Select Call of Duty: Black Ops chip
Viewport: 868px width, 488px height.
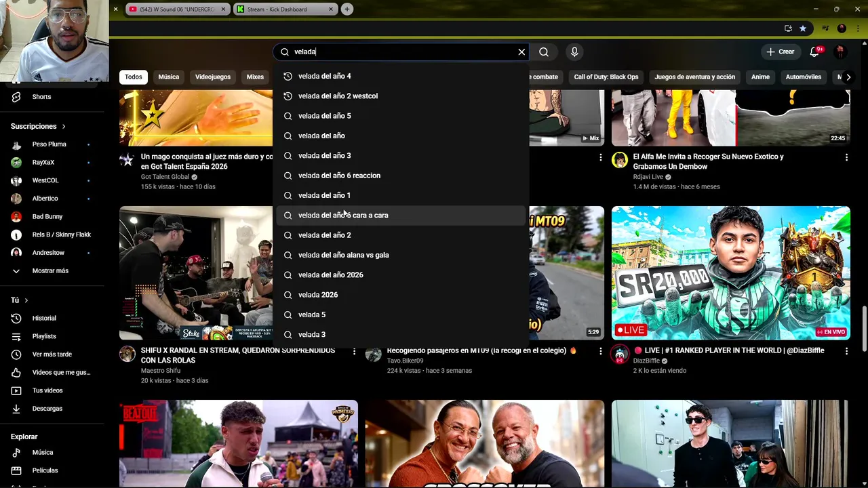606,77
